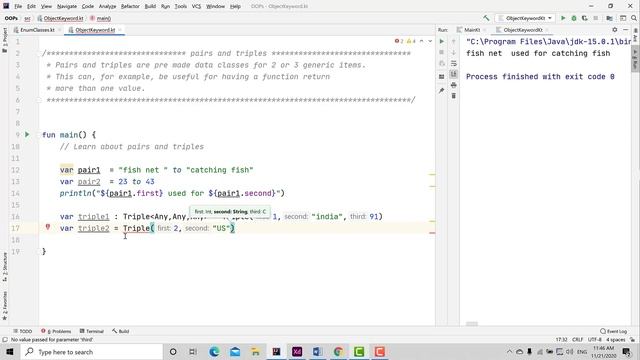This screenshot has height=360, width=640.
Task: Start debugging with the green bug icon
Action: click(574, 18)
